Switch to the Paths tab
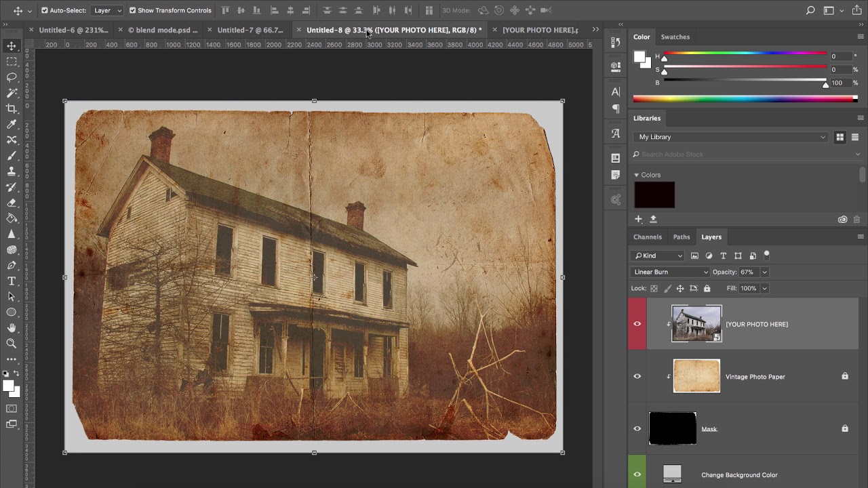The width and height of the screenshot is (868, 488). pyautogui.click(x=682, y=237)
